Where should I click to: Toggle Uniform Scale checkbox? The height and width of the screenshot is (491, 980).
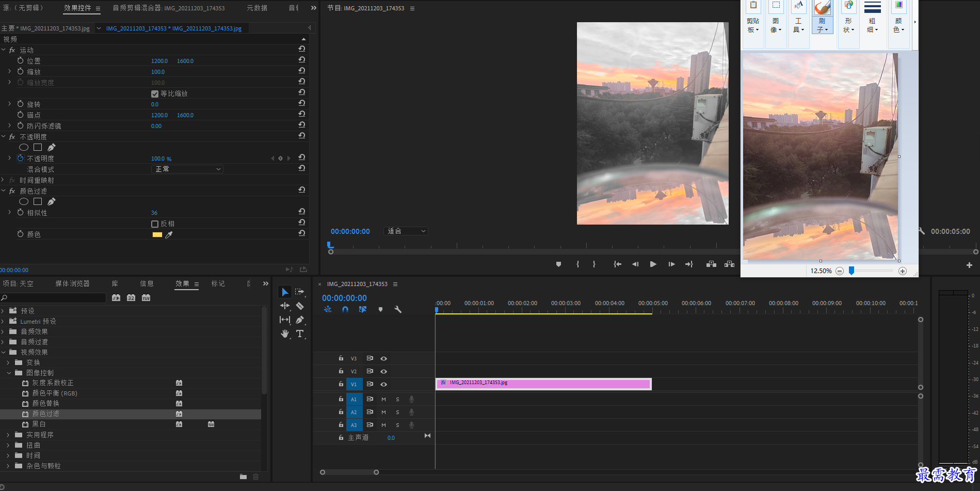click(x=155, y=93)
